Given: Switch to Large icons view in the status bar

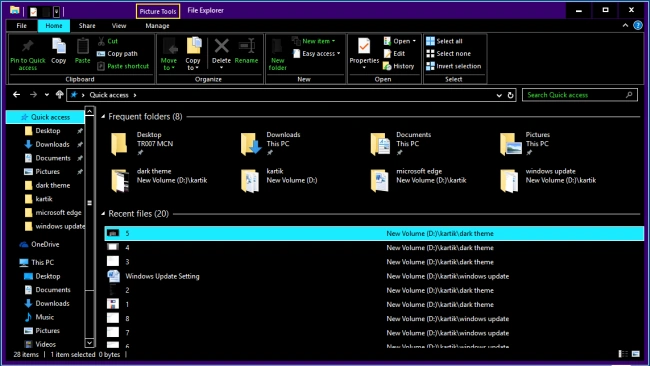Looking at the screenshot, I should pyautogui.click(x=636, y=354).
